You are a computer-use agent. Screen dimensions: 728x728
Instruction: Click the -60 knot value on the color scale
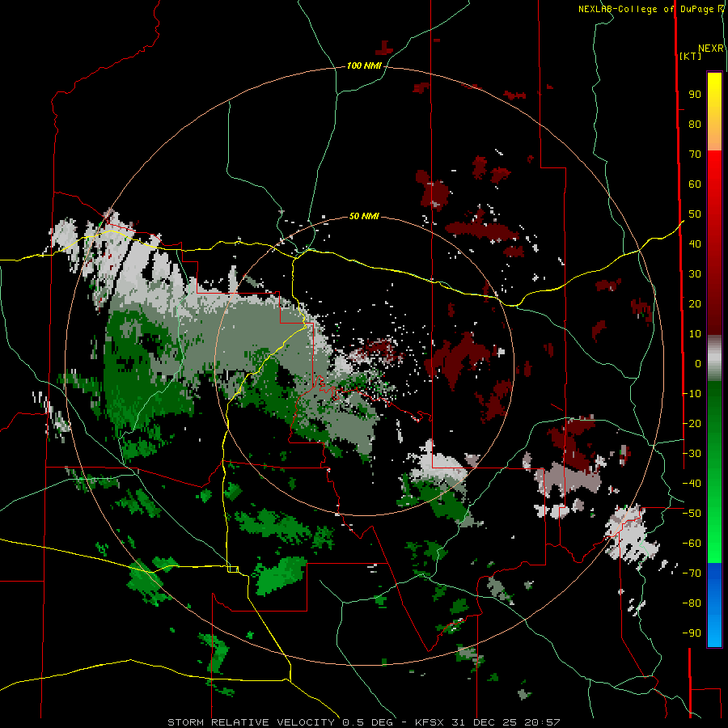point(692,544)
